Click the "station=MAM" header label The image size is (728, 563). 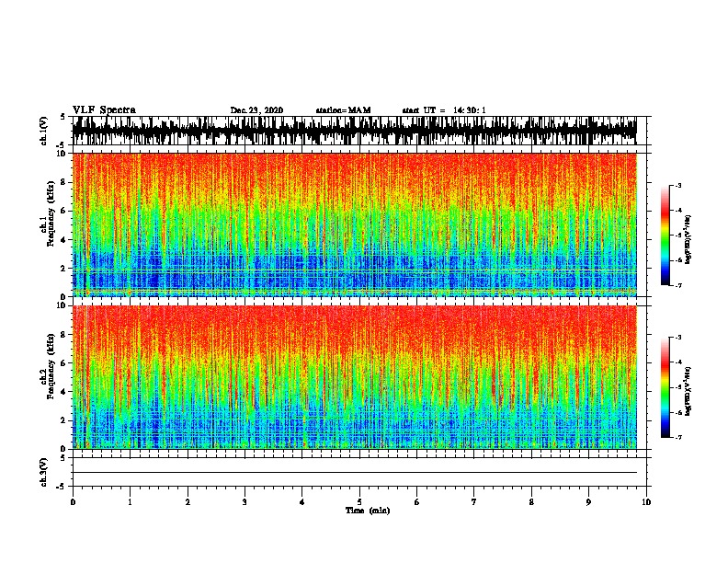point(343,110)
